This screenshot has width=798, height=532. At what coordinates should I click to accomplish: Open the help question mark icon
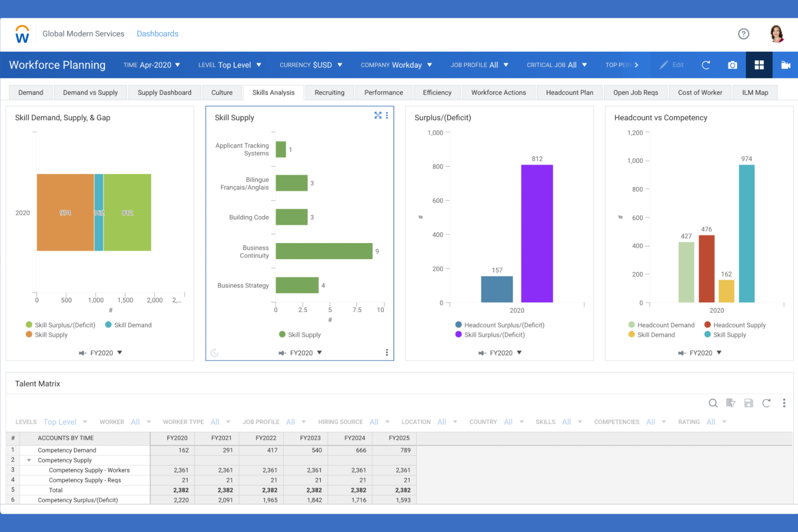(x=744, y=34)
